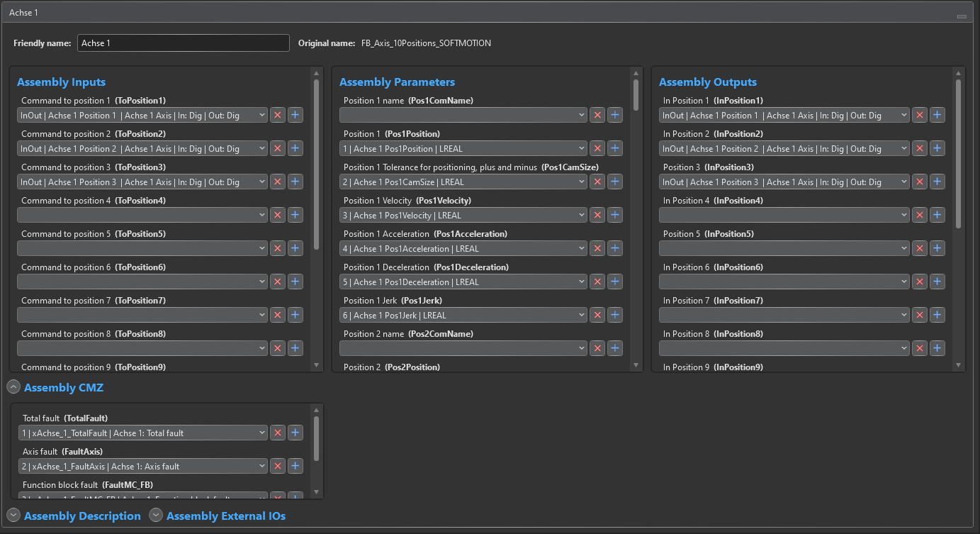The height and width of the screenshot is (534, 980).
Task: Click the Position 2 (Pos2Position) label
Action: click(x=392, y=367)
